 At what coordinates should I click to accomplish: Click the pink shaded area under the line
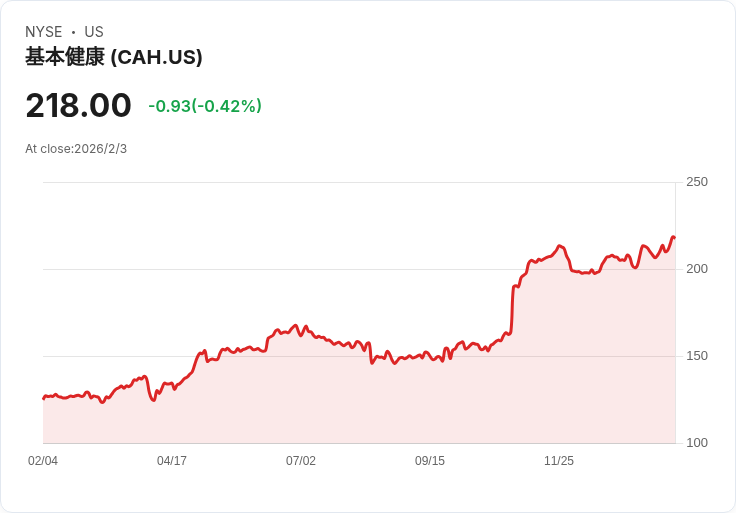[400, 410]
